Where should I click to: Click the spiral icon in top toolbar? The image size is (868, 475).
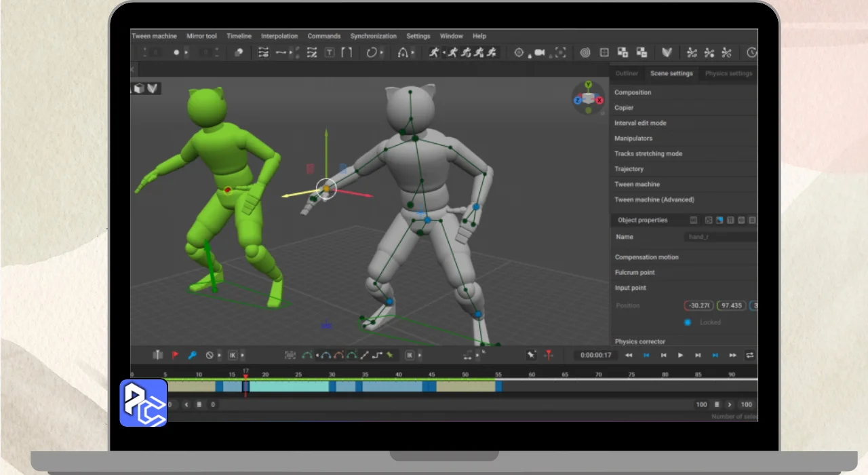pos(585,53)
